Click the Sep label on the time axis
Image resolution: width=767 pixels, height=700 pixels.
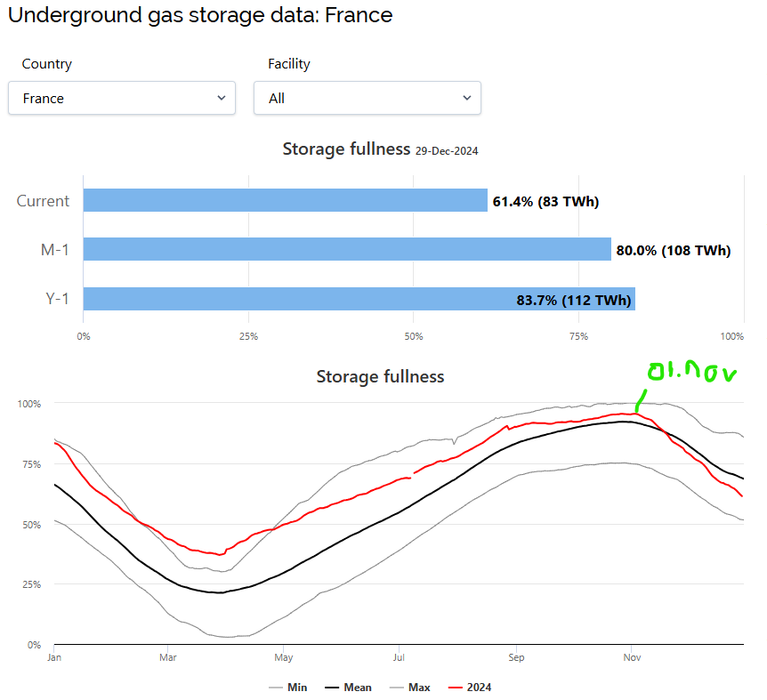(514, 658)
